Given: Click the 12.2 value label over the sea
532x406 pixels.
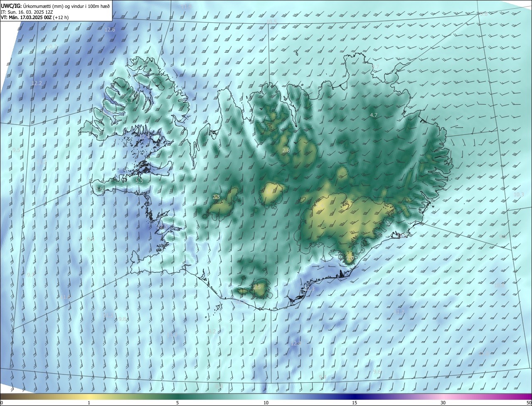Looking at the screenshot, I should [37, 83].
